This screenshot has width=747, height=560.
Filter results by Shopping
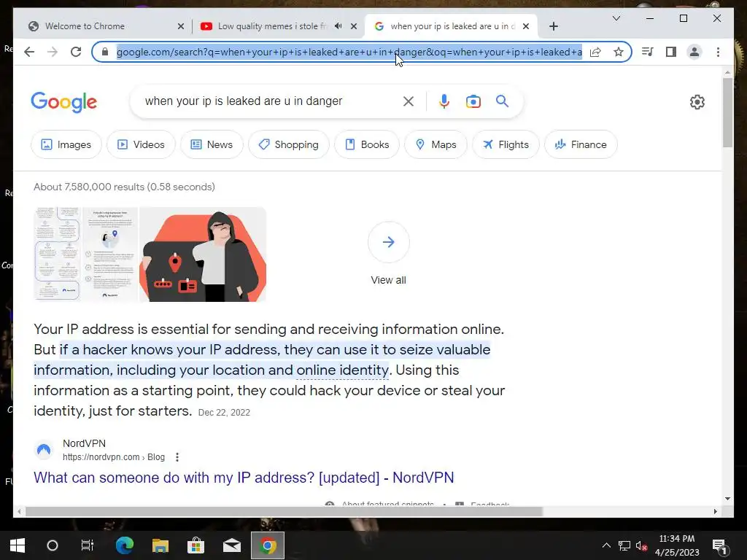coord(289,144)
